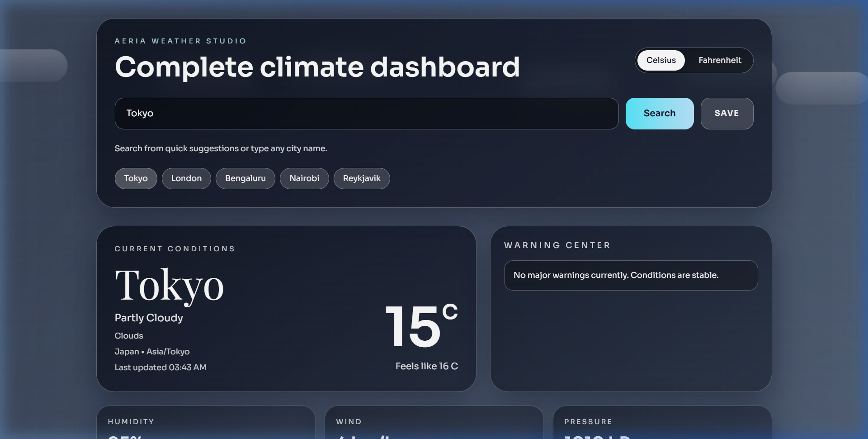Click the 'CURRENT CONDITIONS' label

click(x=175, y=249)
